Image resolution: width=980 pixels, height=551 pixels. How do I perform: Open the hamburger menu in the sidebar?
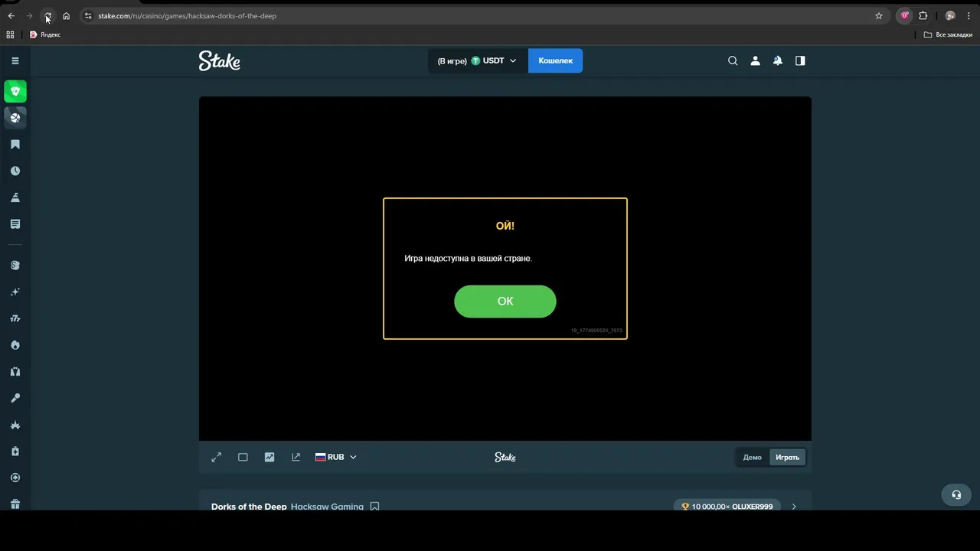pos(15,60)
